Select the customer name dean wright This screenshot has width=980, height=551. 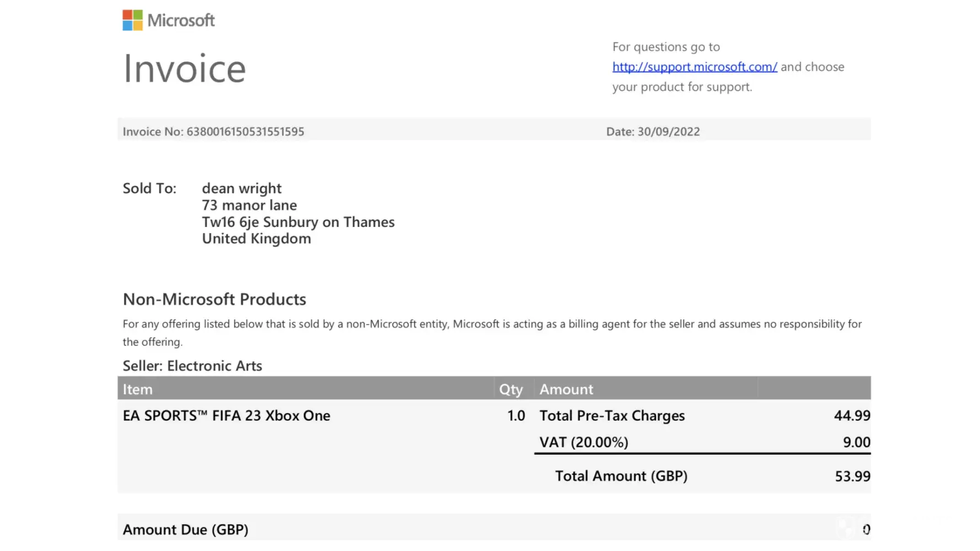pos(241,188)
